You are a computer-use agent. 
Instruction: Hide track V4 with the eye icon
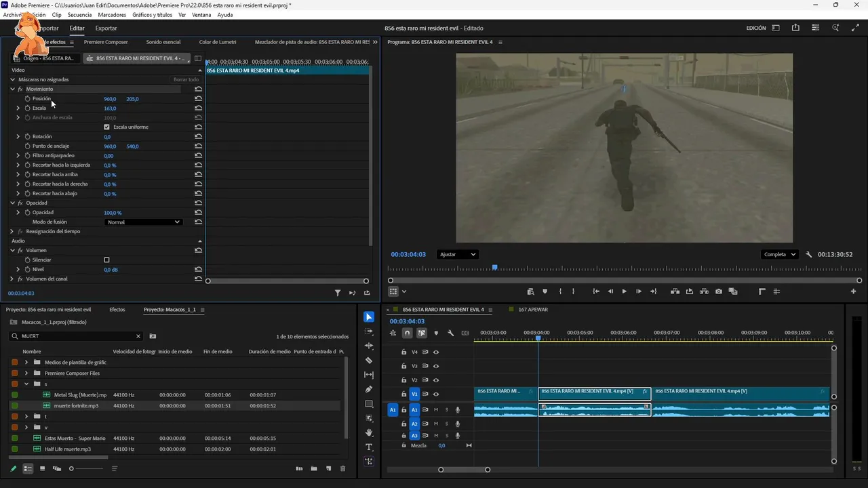(x=436, y=352)
